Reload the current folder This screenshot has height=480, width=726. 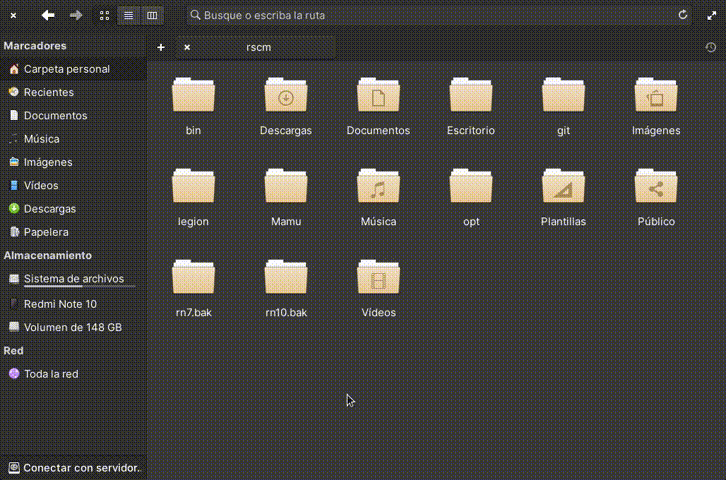pos(682,15)
